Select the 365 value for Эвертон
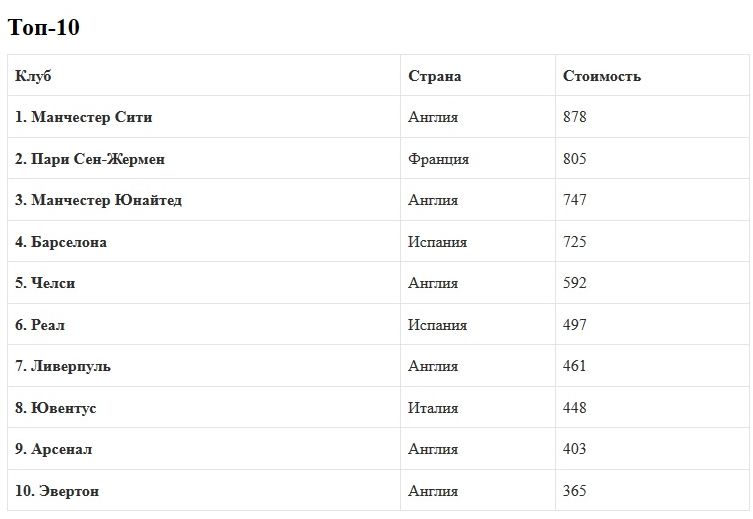753x519 pixels. click(x=575, y=491)
